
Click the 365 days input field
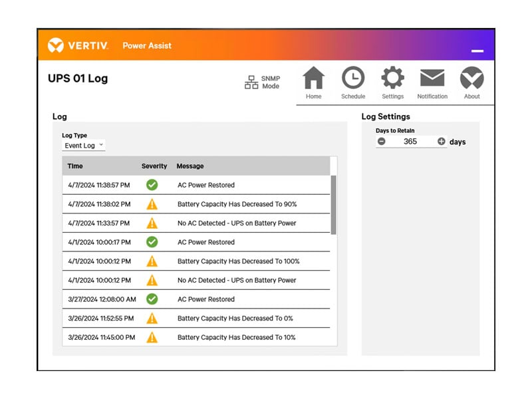411,142
